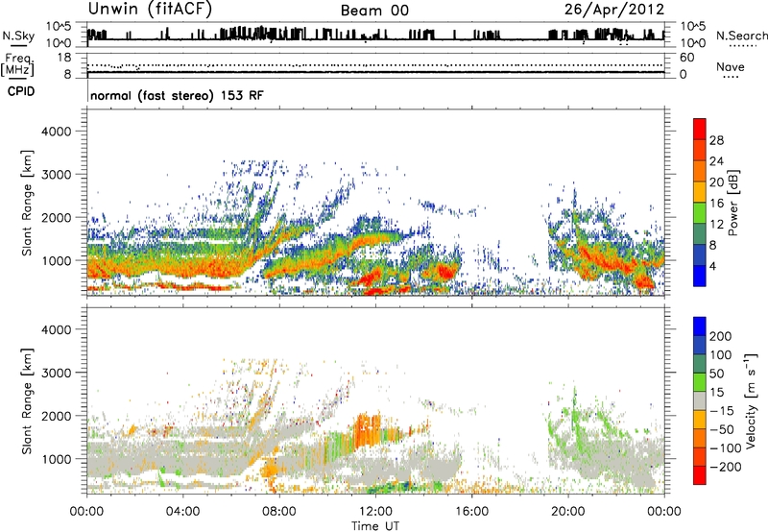Screen dimensions: 768x532
Task: Click the "N.Search" legend label
Action: coord(741,36)
